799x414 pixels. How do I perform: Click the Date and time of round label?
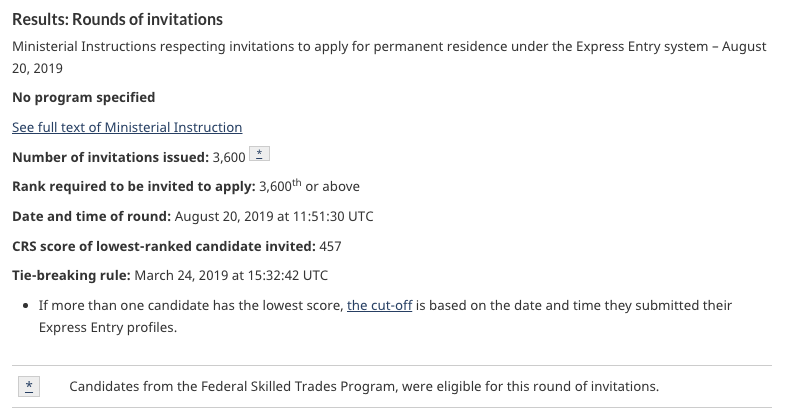92,216
